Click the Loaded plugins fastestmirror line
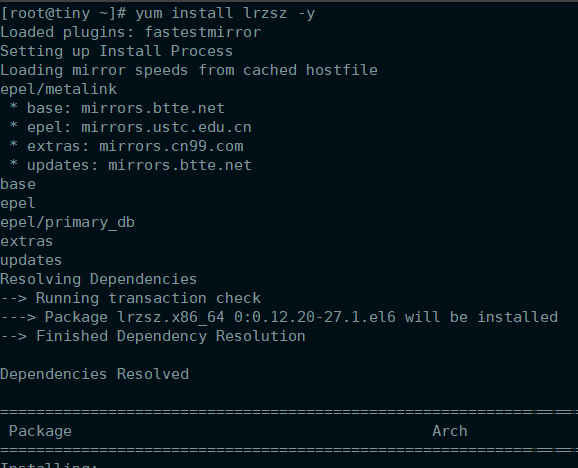The image size is (578, 468). (x=131, y=32)
